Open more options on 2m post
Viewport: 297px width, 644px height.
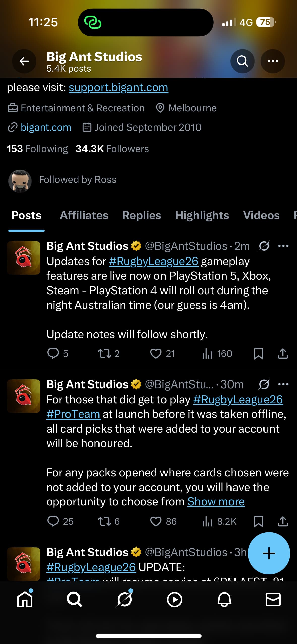pyautogui.click(x=283, y=246)
